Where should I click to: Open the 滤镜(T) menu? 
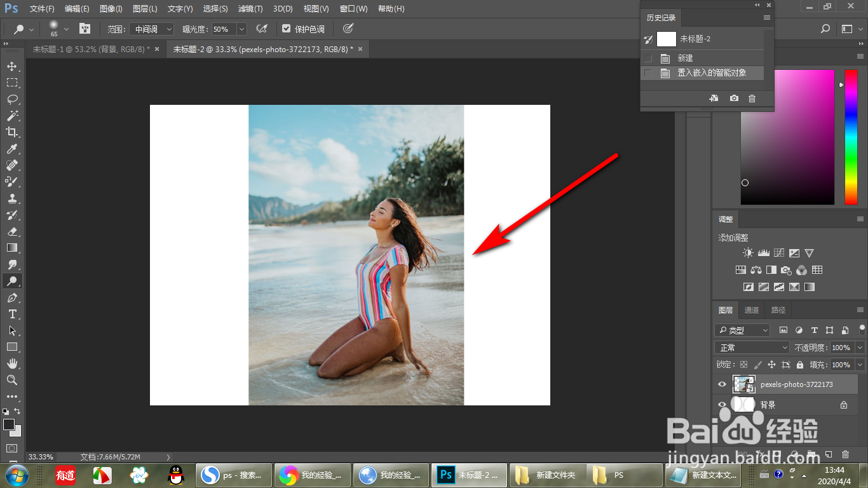pyautogui.click(x=250, y=9)
